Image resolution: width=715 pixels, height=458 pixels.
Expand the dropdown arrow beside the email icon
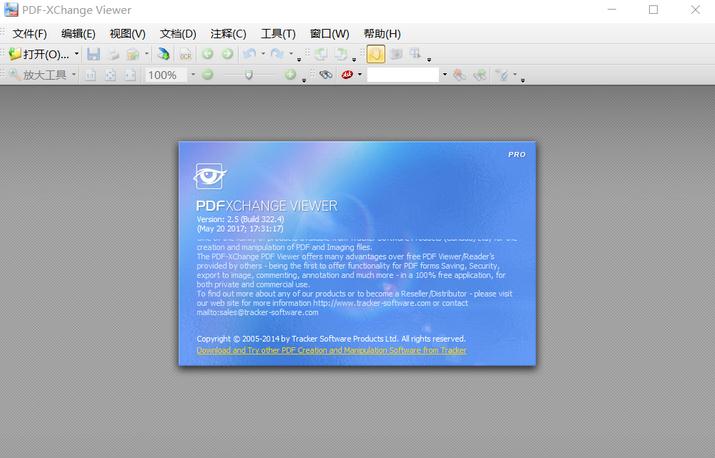pos(146,53)
